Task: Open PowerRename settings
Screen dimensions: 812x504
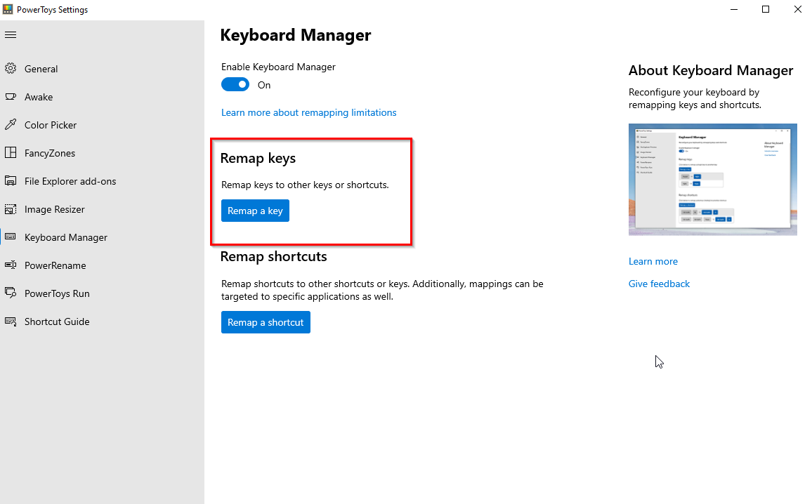Action: [102, 265]
